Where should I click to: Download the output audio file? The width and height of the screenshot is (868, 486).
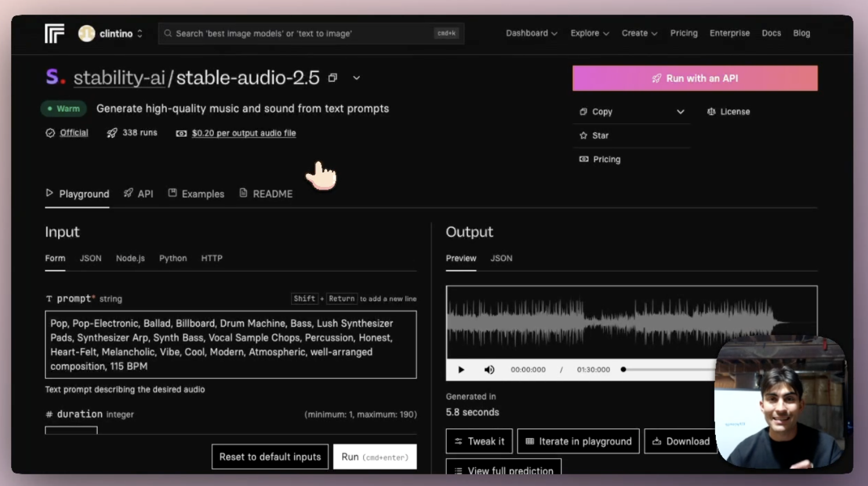coord(680,441)
